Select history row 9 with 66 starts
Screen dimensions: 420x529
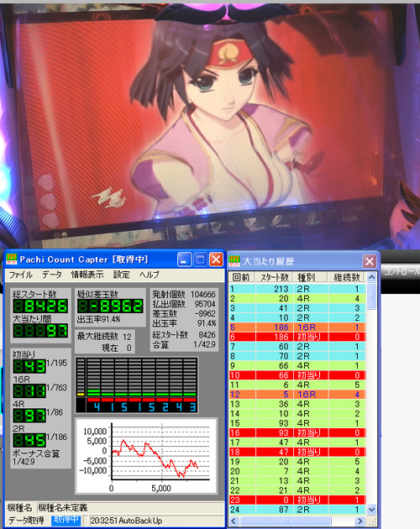point(297,366)
